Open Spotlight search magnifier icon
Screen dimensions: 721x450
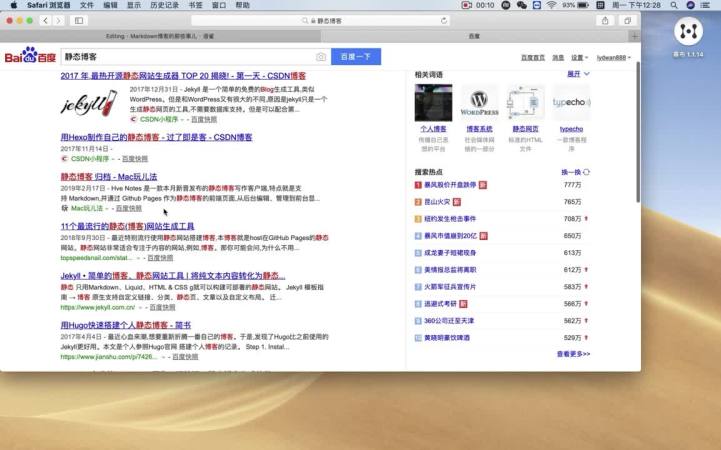tap(674, 5)
